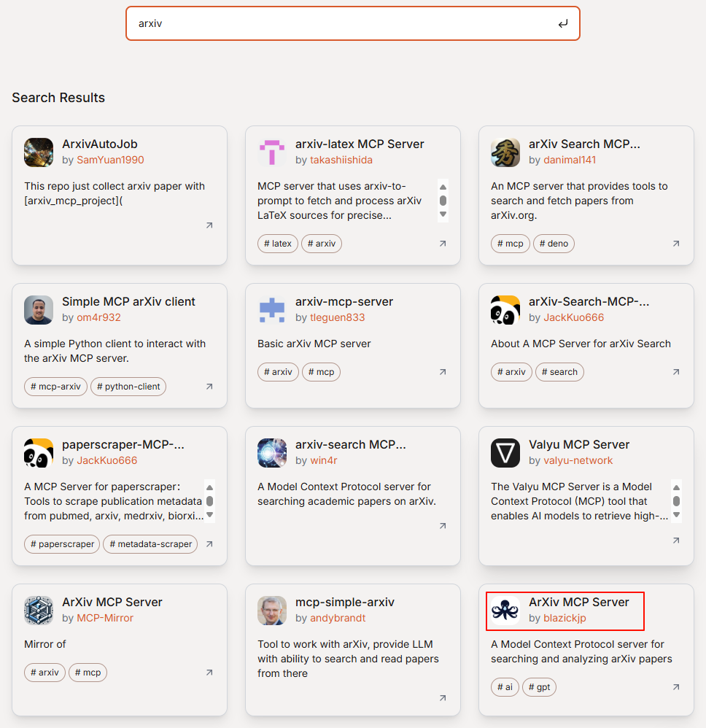706x728 pixels.
Task: Select the latex tag on arxiv-latex card
Action: tap(278, 244)
